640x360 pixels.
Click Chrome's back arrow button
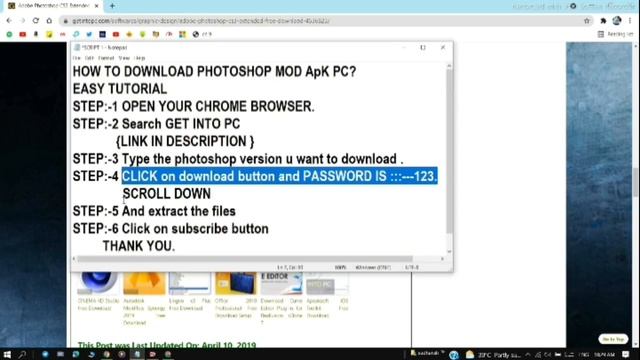(9, 20)
